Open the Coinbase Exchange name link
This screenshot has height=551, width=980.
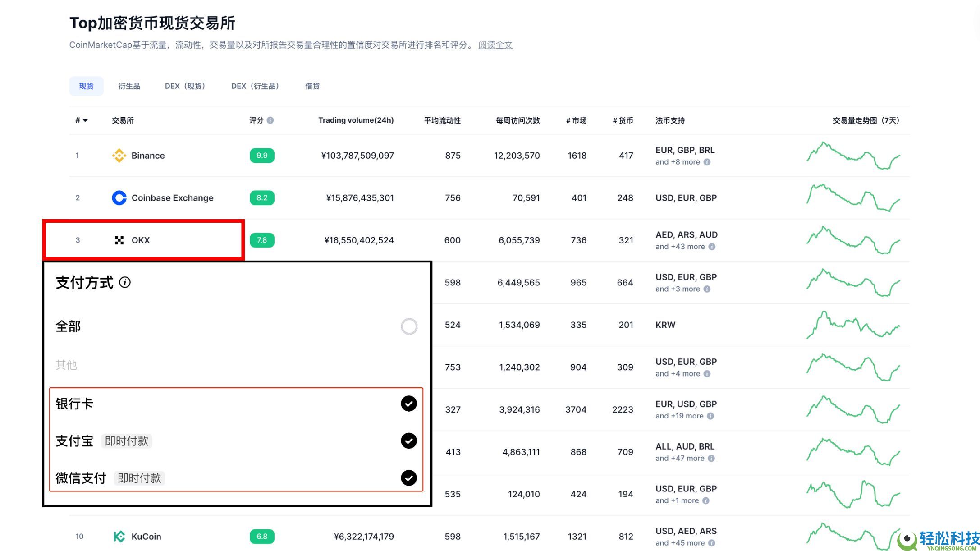pos(172,198)
